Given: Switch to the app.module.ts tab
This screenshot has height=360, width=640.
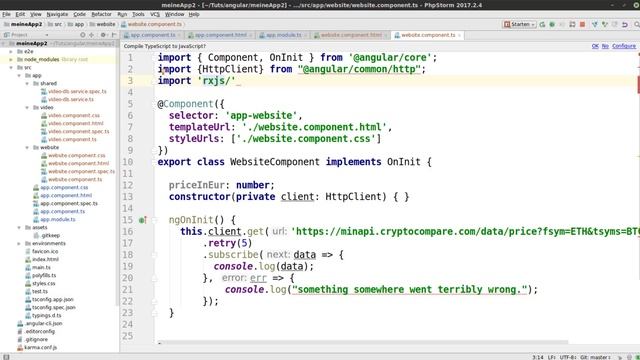Looking at the screenshot, I should [x=283, y=36].
